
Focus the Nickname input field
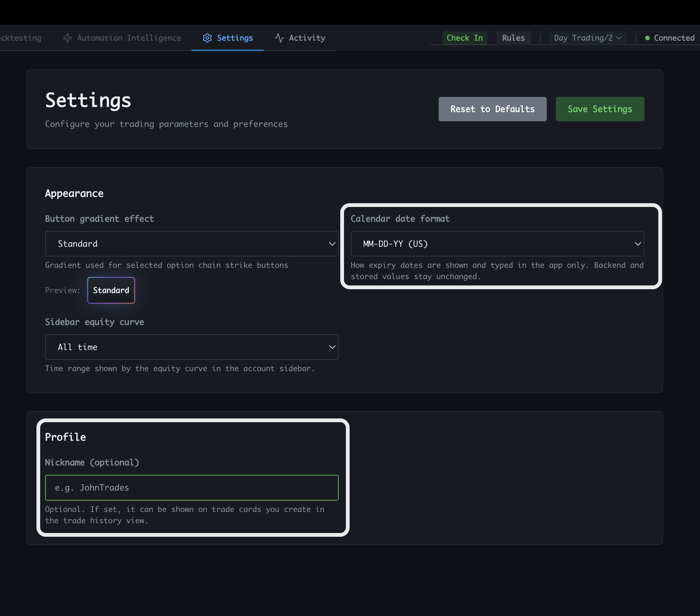[x=192, y=488]
